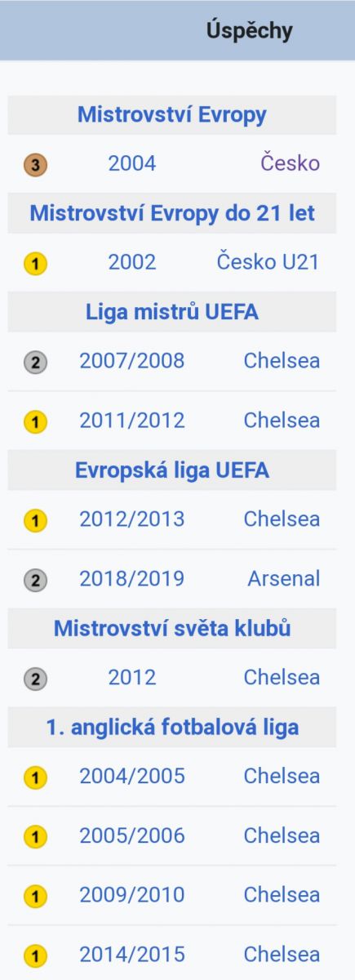355x980 pixels.
Task: Click the bronze medal icon beside 2004
Action: (35, 165)
